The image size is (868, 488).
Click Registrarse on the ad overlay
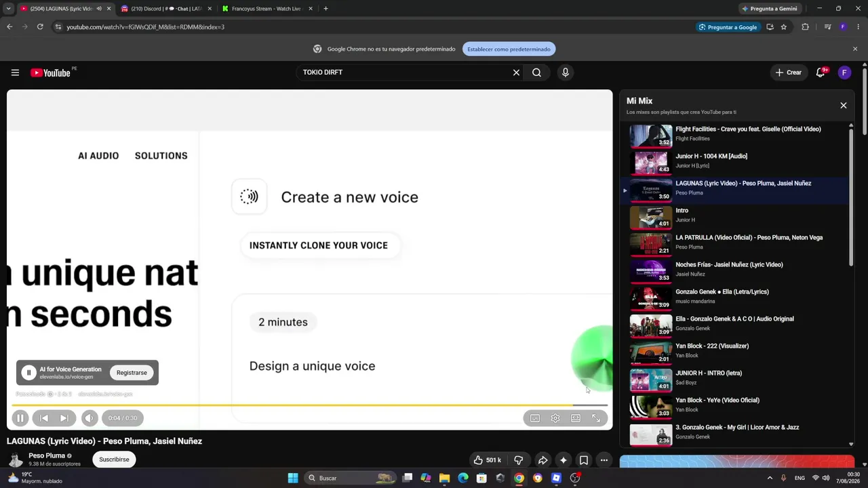click(x=132, y=373)
